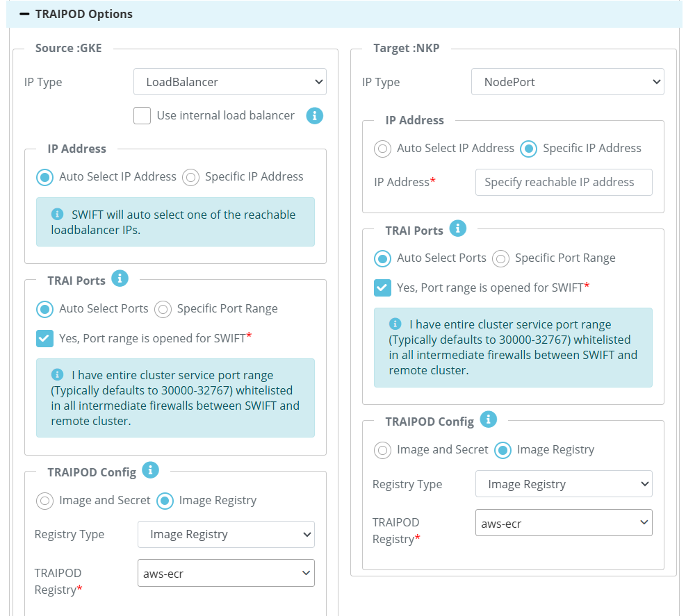Screen dimensions: 686x616
Task: Select Target Image Registry radio
Action: [x=503, y=450]
